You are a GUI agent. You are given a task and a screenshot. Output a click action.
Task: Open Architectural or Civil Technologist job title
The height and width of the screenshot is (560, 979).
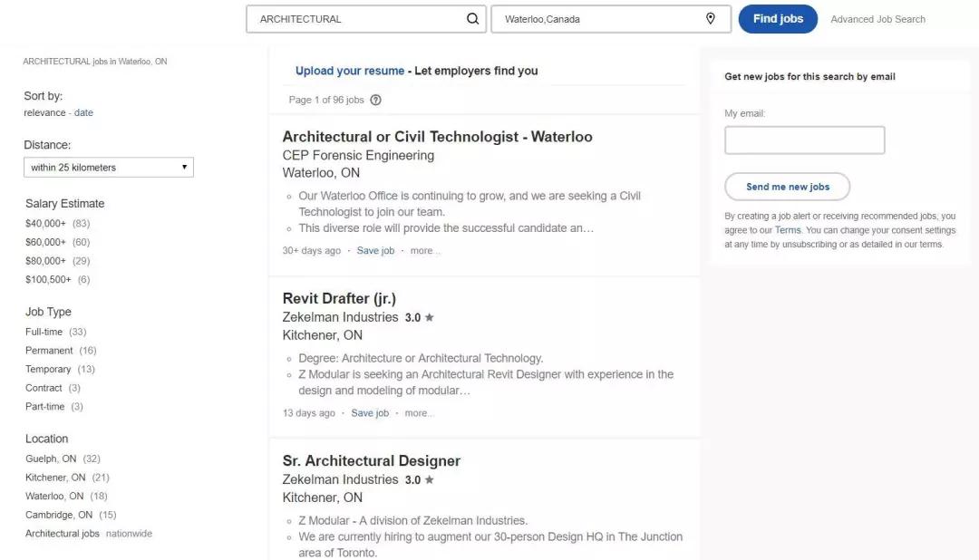pos(437,137)
